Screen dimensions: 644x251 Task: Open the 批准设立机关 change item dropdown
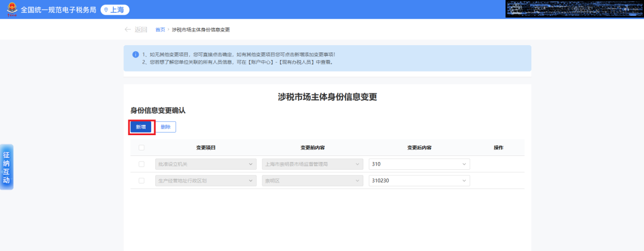206,164
